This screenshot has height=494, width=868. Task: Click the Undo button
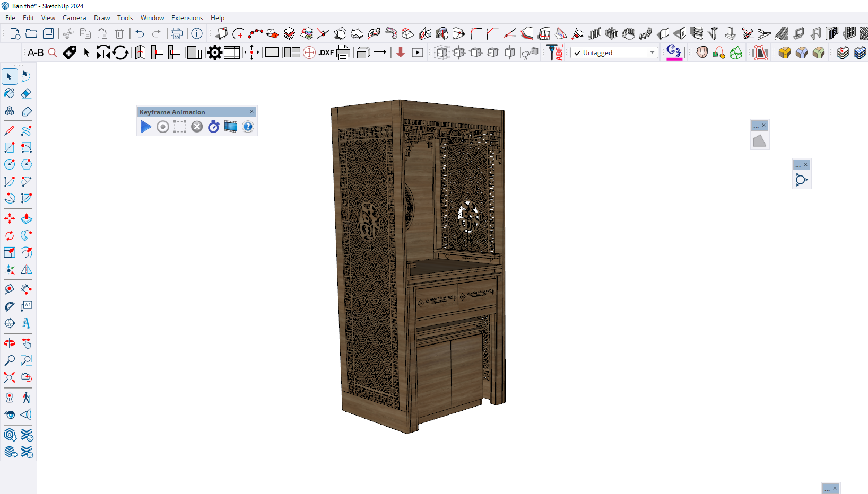point(140,33)
